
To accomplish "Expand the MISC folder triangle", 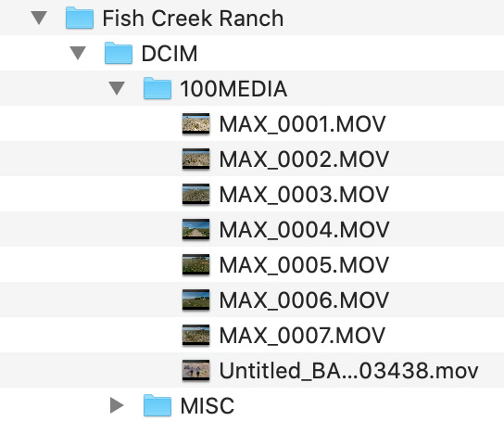I will (117, 405).
